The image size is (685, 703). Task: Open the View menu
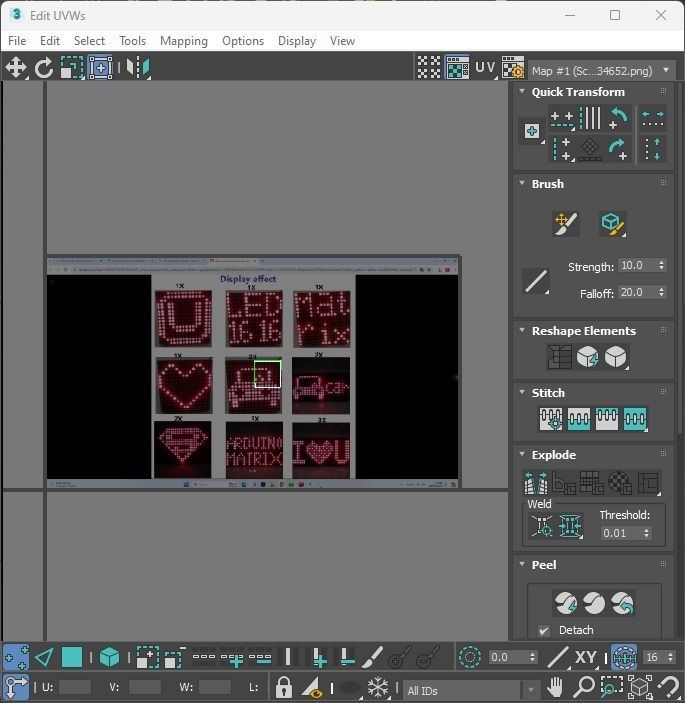[342, 41]
